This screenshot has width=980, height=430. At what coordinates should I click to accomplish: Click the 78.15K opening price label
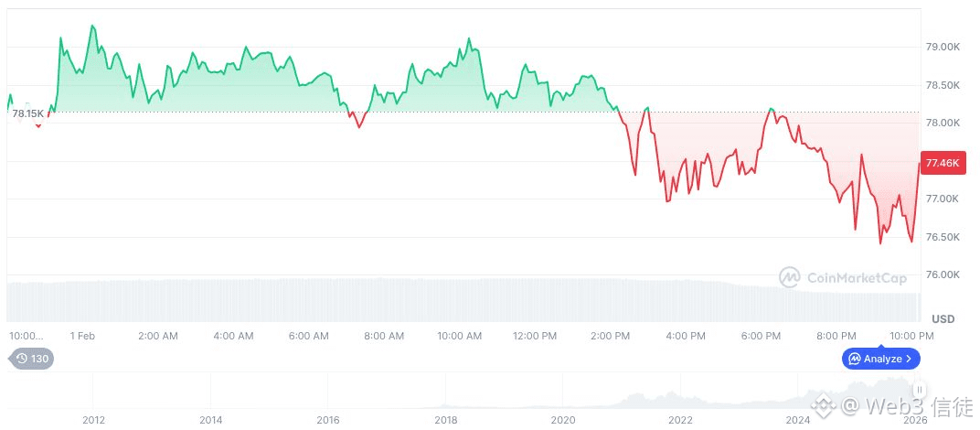(x=27, y=113)
